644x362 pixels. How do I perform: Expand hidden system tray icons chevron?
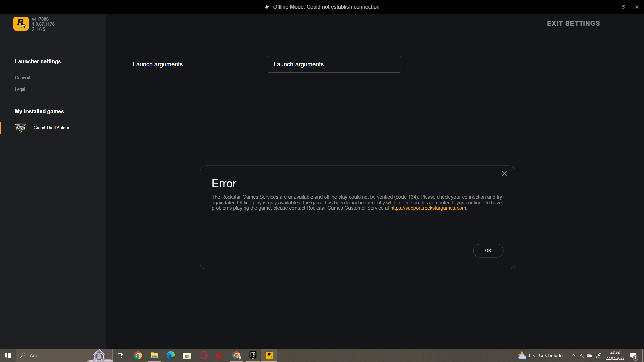click(x=573, y=355)
